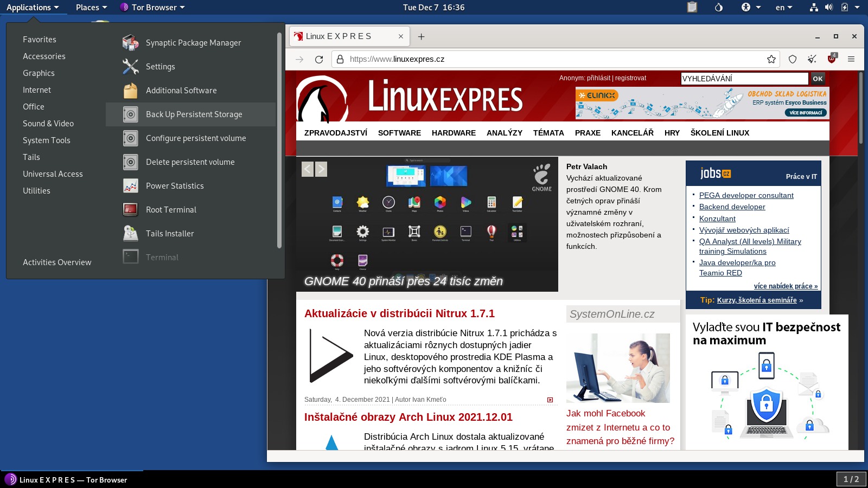868x488 pixels.
Task: Launch Additional Software
Action: click(x=190, y=91)
